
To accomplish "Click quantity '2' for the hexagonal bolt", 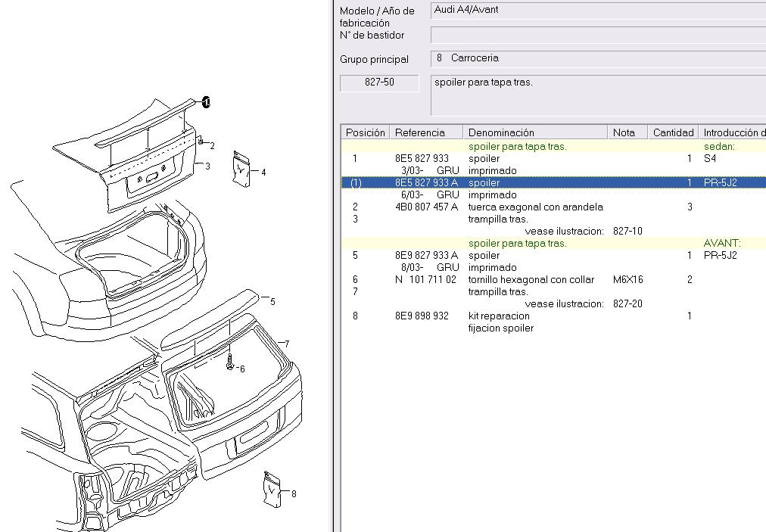I will [x=690, y=279].
